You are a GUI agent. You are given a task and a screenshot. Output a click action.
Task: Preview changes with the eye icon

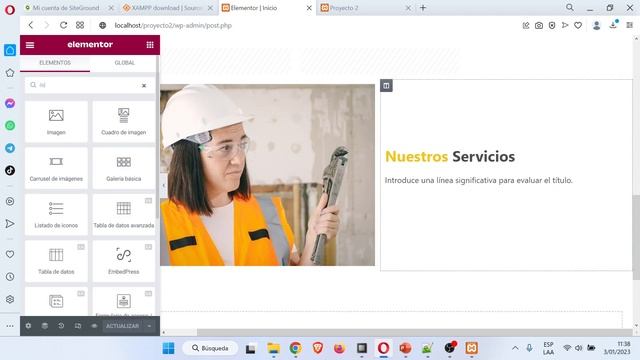(x=94, y=326)
